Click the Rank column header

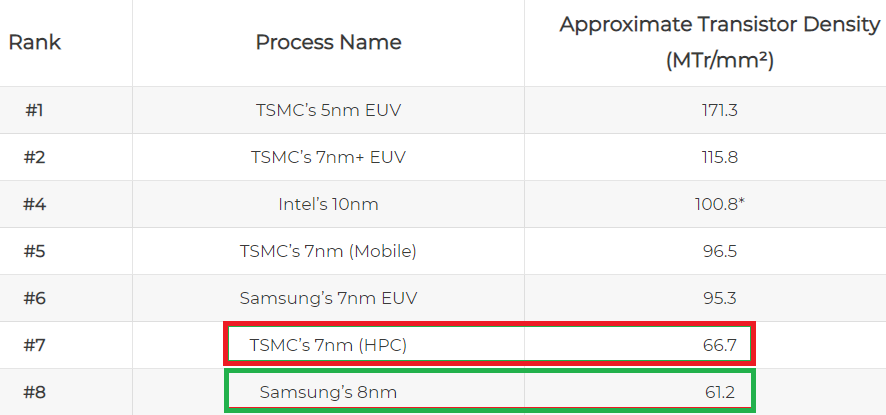tap(34, 42)
